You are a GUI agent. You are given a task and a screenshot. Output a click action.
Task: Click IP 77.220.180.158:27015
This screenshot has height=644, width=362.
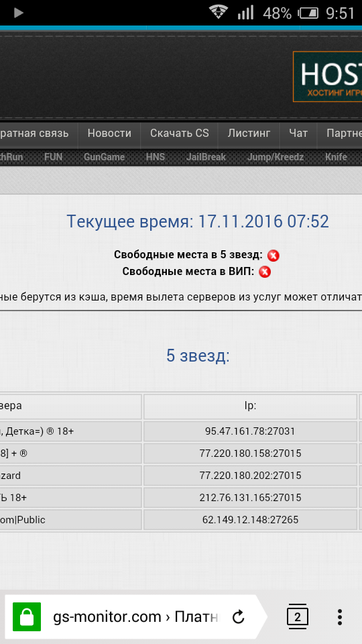click(250, 453)
